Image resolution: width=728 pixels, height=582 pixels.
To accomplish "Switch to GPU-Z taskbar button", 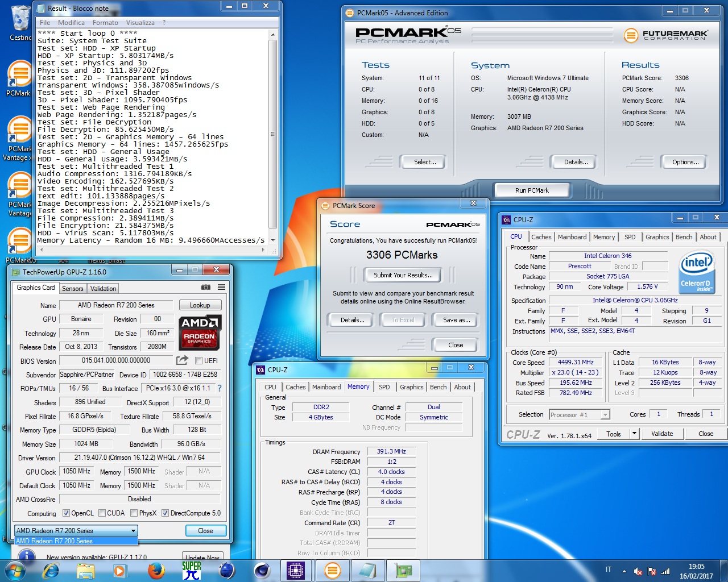I will (404, 570).
